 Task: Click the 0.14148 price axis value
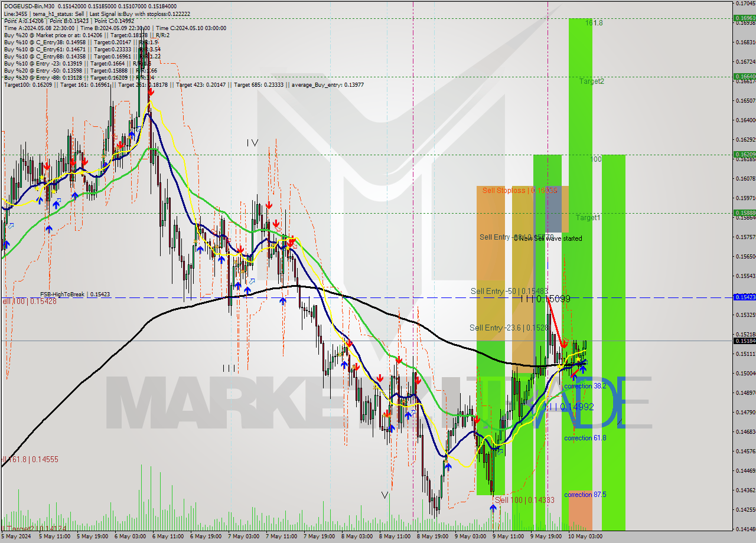745,529
